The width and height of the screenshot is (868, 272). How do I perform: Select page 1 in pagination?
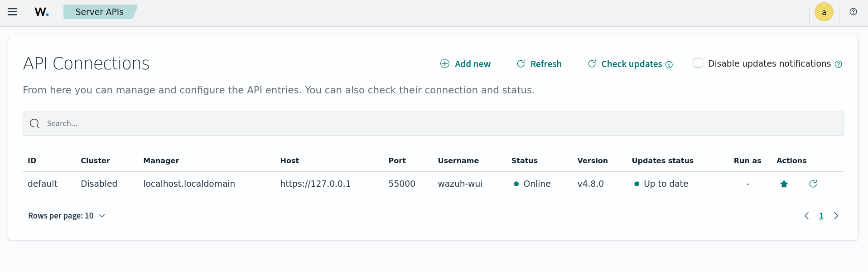click(821, 216)
